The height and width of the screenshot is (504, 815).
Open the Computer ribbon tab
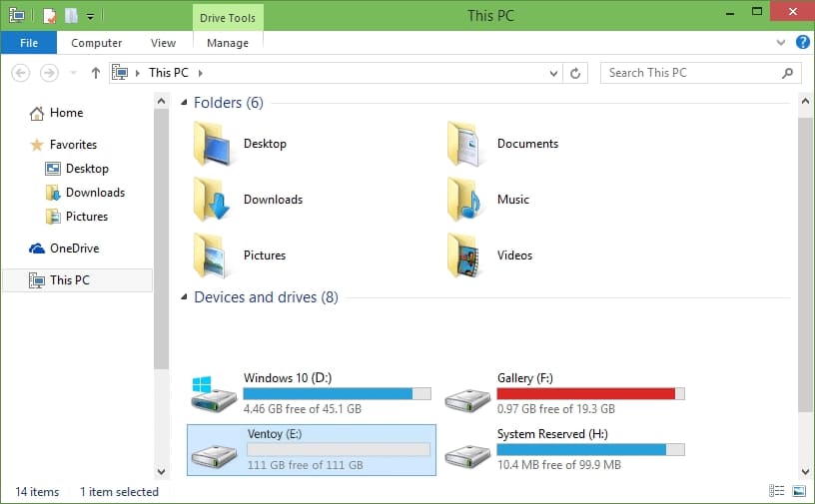point(97,43)
